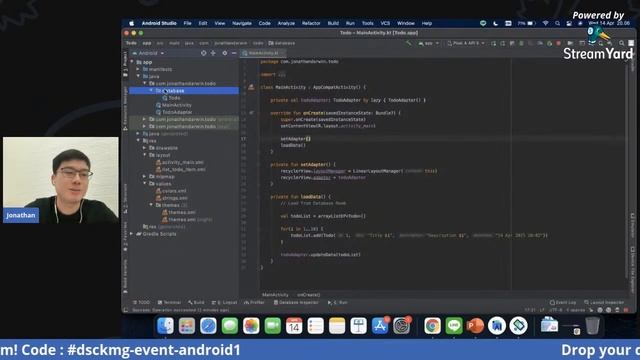Open the Layout Inspector
The image size is (640, 360).
coord(604,302)
